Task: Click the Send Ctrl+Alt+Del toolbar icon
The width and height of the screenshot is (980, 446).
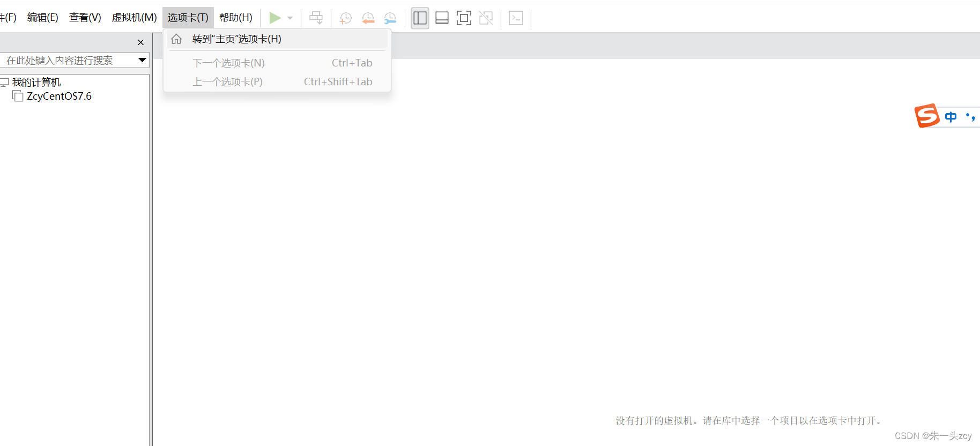Action: [x=316, y=18]
